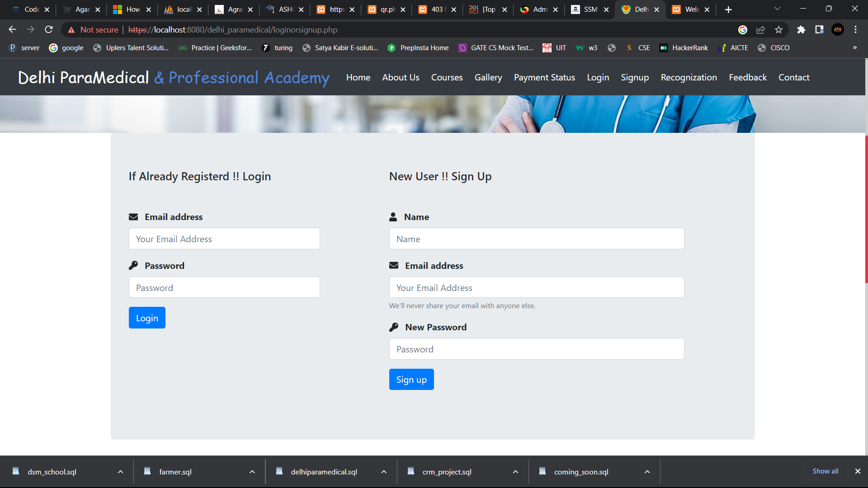868x488 pixels.
Task: Open the w3 bookmark
Action: (587, 48)
